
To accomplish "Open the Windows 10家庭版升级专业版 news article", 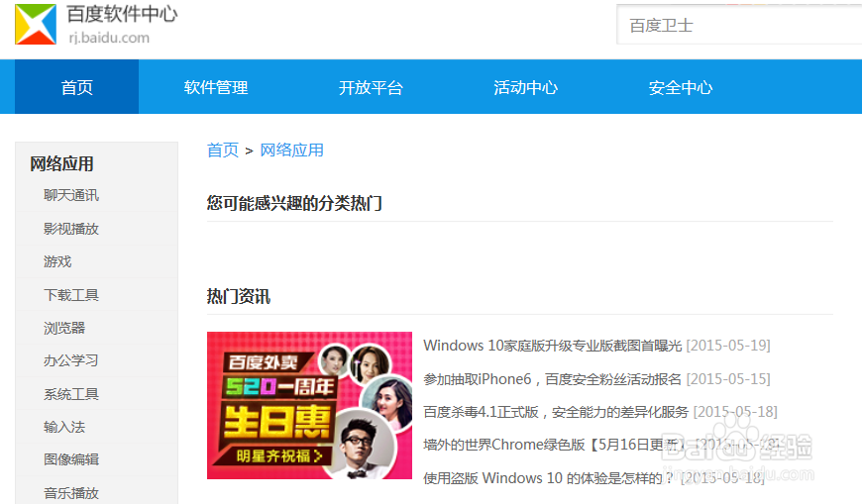I will coord(553,346).
